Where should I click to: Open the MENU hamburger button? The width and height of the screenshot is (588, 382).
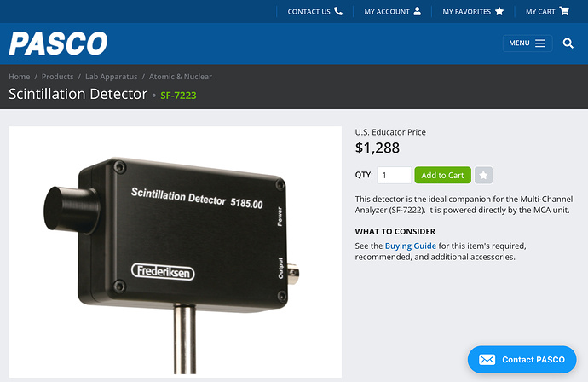[x=527, y=43]
